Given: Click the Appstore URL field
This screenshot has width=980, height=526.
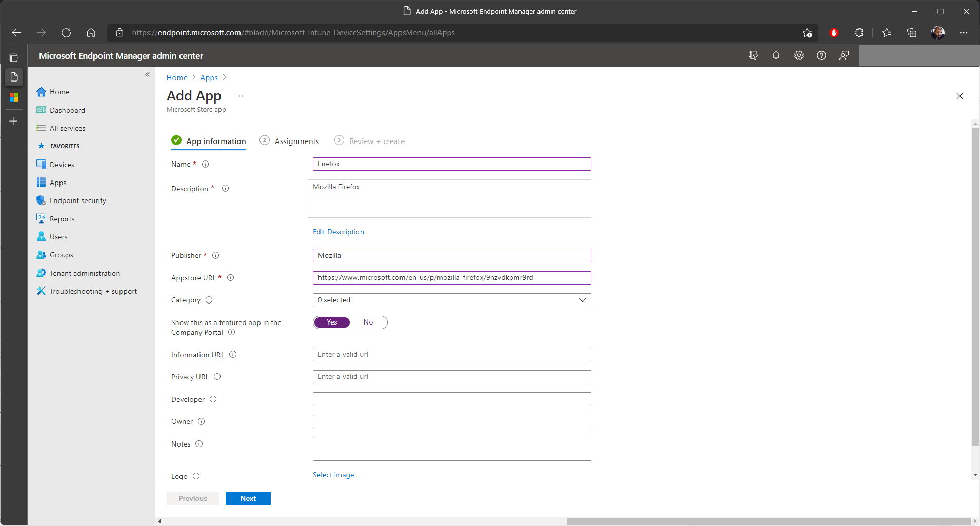Looking at the screenshot, I should [452, 278].
